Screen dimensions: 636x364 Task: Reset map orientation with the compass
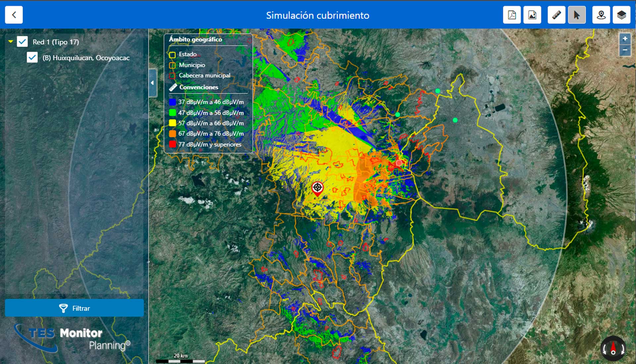(613, 348)
